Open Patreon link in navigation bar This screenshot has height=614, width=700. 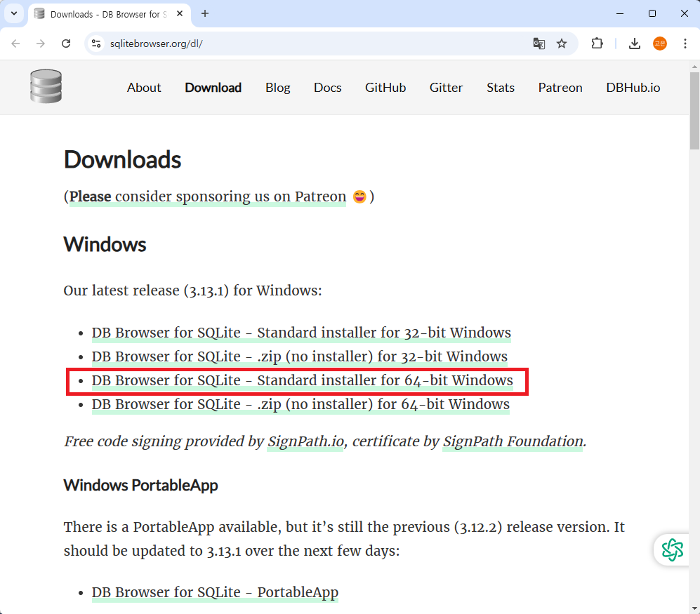click(560, 88)
